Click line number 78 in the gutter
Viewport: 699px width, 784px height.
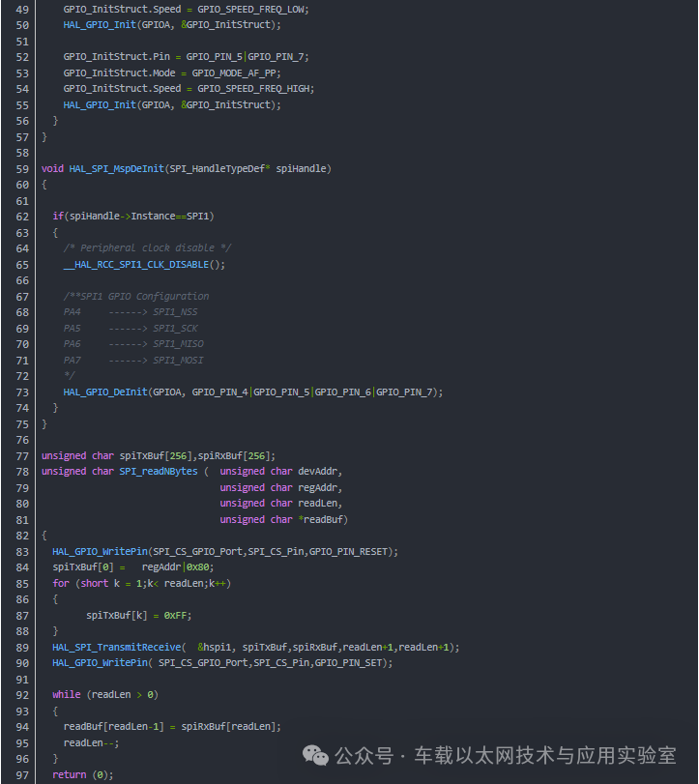pyautogui.click(x=22, y=472)
